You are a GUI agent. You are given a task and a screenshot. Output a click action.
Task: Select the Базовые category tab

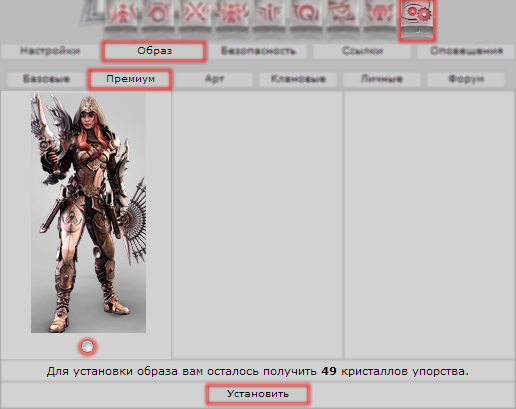coord(46,79)
